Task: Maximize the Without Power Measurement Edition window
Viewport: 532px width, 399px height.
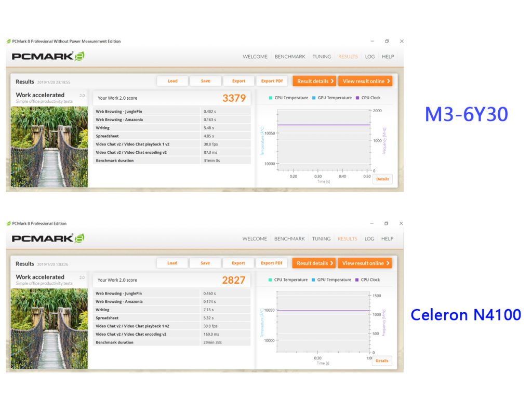Action: pyautogui.click(x=387, y=41)
